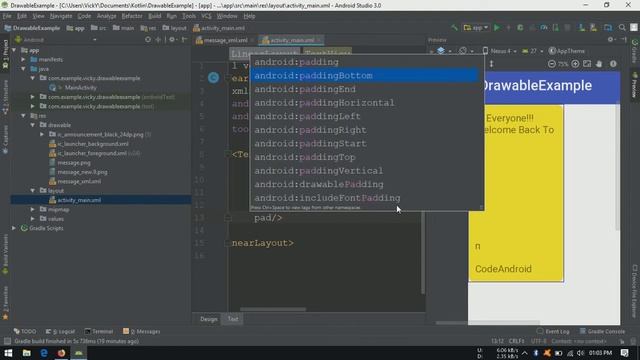Collapse the drawable folder node
The height and width of the screenshot is (360, 640).
(x=33, y=125)
